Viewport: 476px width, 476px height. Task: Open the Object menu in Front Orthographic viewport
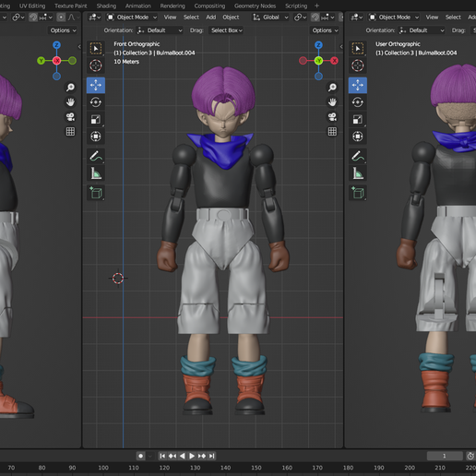pyautogui.click(x=231, y=18)
